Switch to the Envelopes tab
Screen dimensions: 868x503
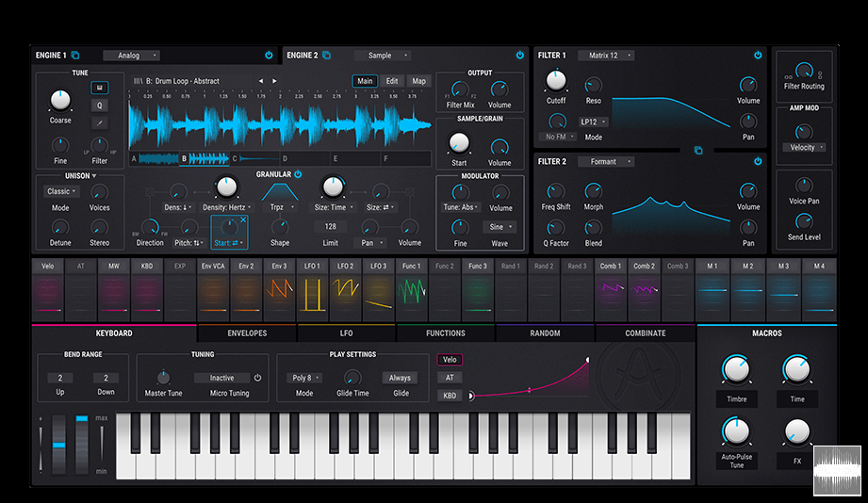pyautogui.click(x=247, y=333)
